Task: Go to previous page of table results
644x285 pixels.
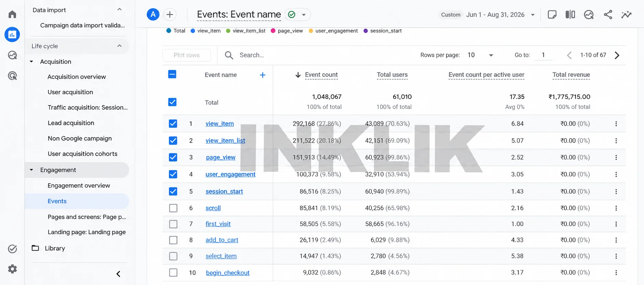Action: 569,55
